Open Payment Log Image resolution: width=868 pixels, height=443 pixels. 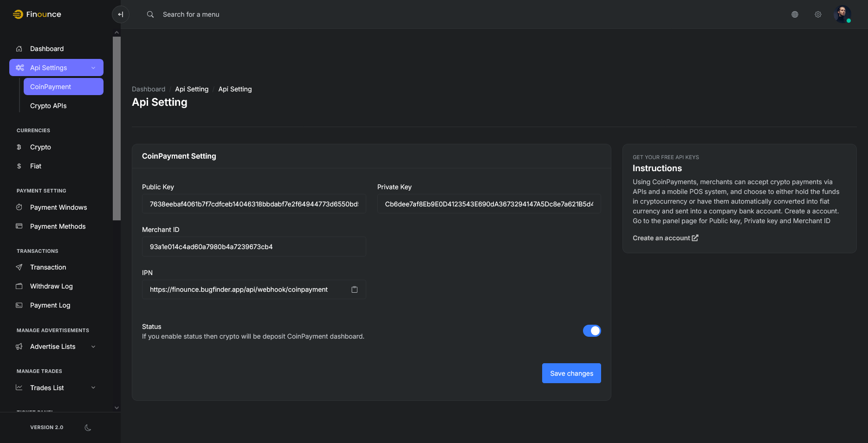[x=56, y=305]
